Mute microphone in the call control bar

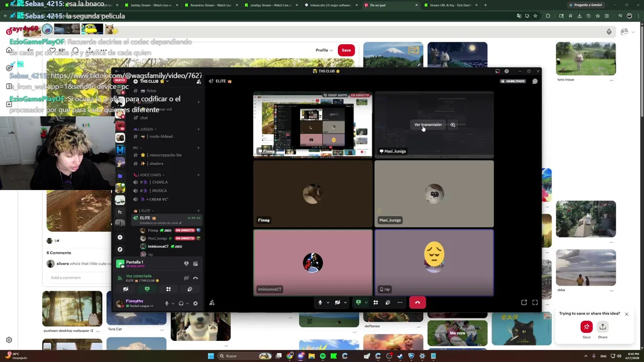click(320, 303)
